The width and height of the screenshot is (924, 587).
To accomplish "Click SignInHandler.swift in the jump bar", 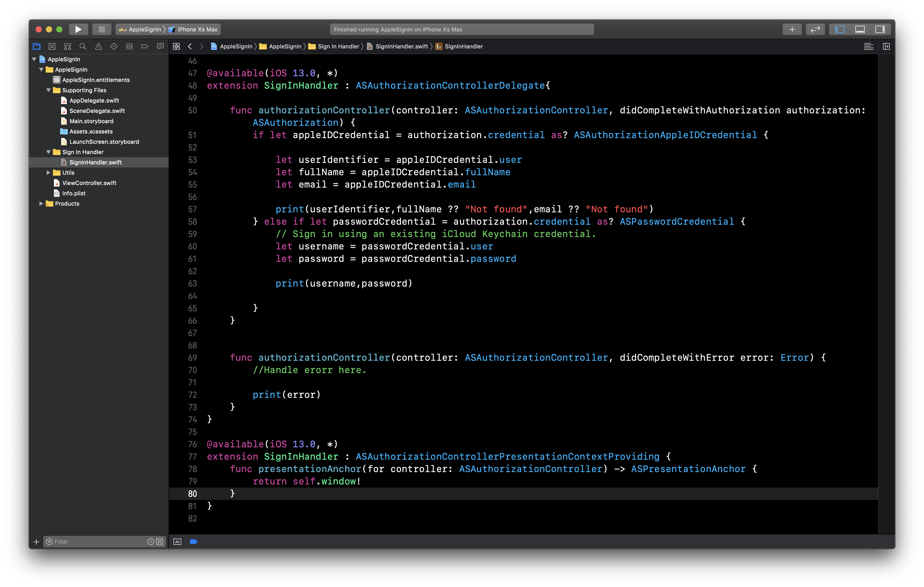I will [x=398, y=46].
